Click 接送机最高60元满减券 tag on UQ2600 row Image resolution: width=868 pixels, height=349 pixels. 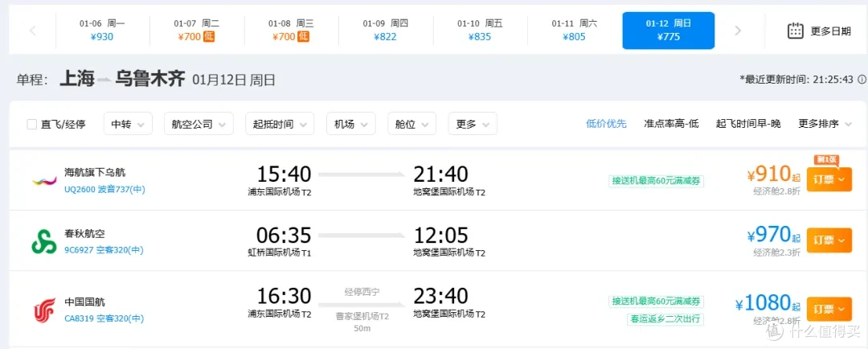(657, 181)
